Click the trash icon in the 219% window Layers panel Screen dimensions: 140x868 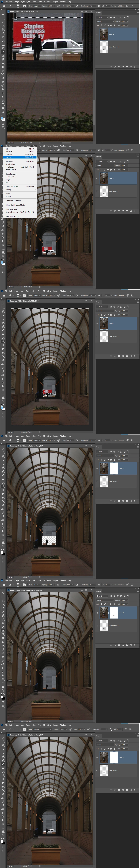[x=135, y=67]
